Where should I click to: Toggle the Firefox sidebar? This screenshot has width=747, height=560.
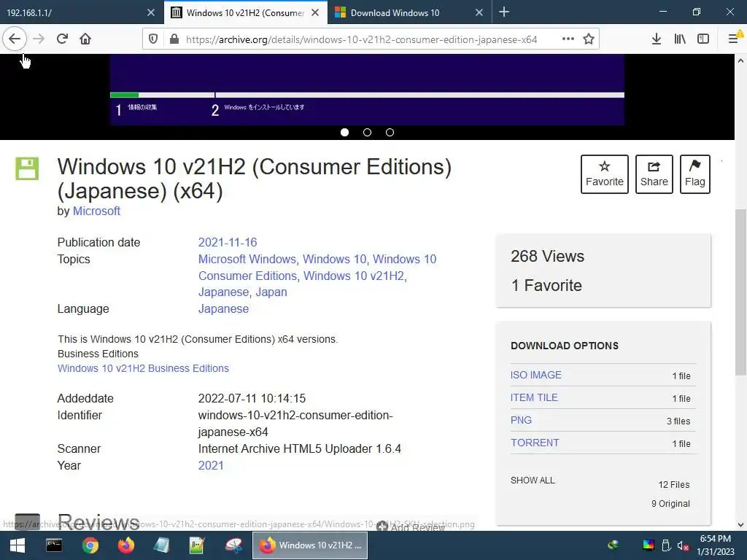703,39
